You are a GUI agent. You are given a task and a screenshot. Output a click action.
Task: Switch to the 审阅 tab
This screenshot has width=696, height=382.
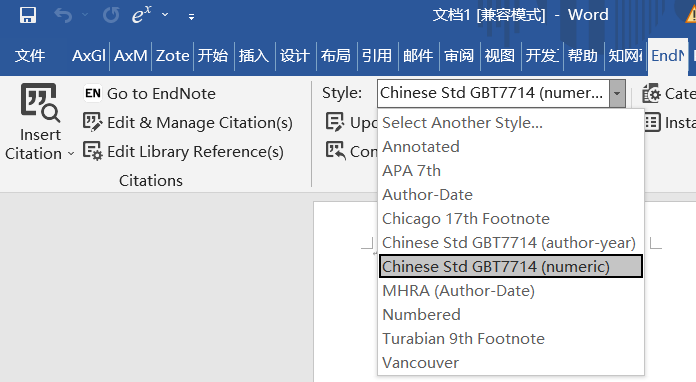click(459, 56)
